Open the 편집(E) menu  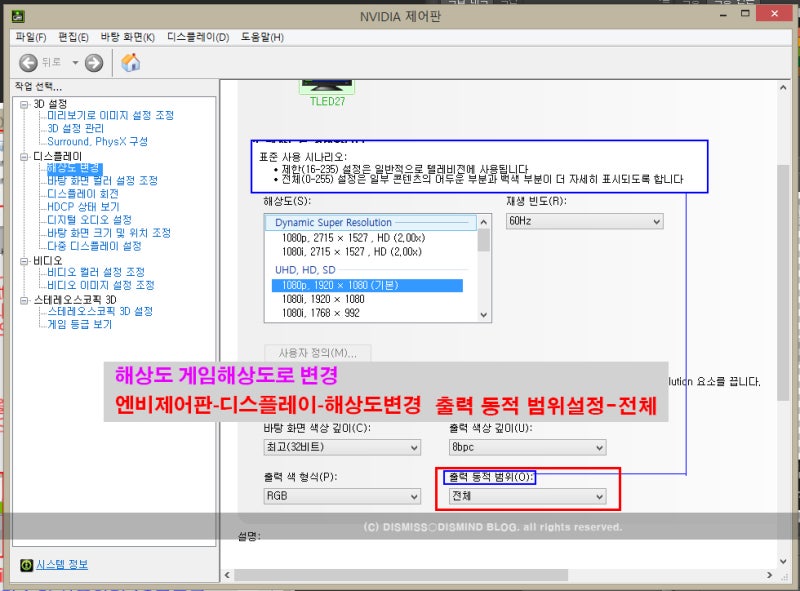73,37
